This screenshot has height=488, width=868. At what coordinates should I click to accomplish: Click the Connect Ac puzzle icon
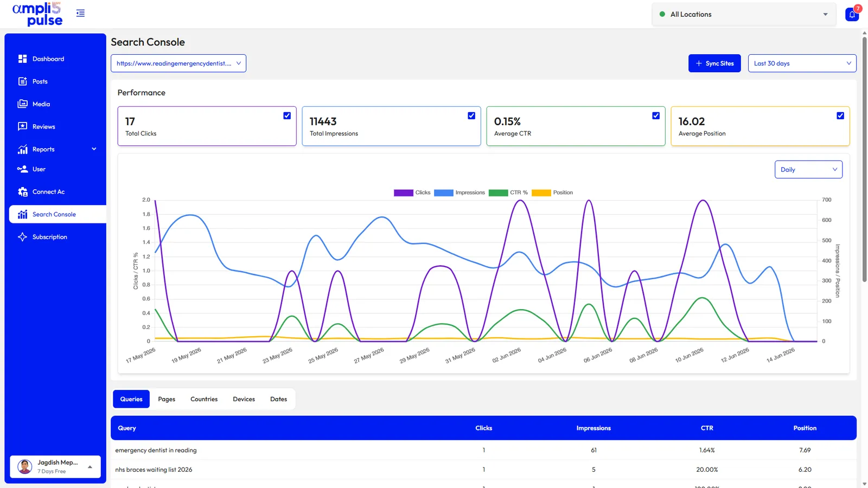pyautogui.click(x=22, y=192)
